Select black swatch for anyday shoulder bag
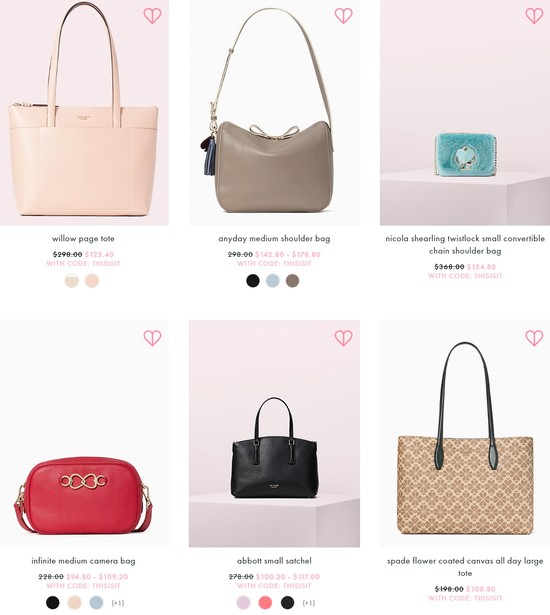The height and width of the screenshot is (615, 550). pyautogui.click(x=253, y=281)
